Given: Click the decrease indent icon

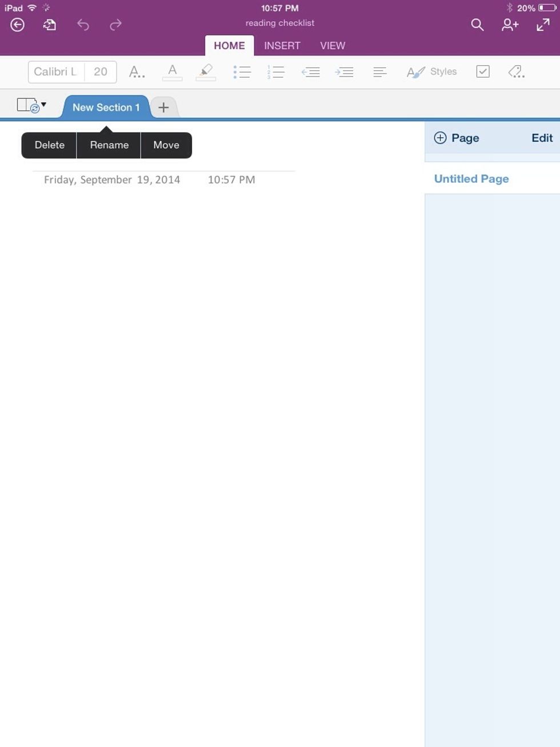Looking at the screenshot, I should [x=310, y=71].
